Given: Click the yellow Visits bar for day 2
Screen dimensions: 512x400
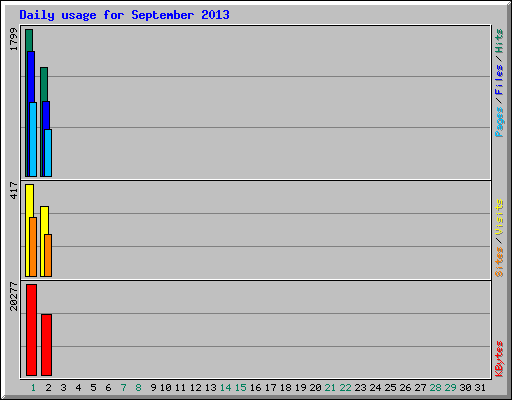Looking at the screenshot, I should pyautogui.click(x=43, y=241).
